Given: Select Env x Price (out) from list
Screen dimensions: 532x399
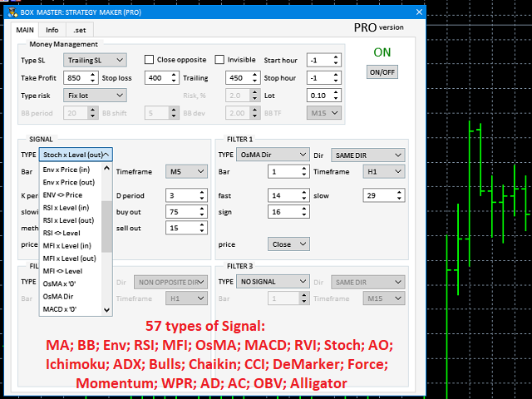Looking at the screenshot, I should pyautogui.click(x=71, y=182).
